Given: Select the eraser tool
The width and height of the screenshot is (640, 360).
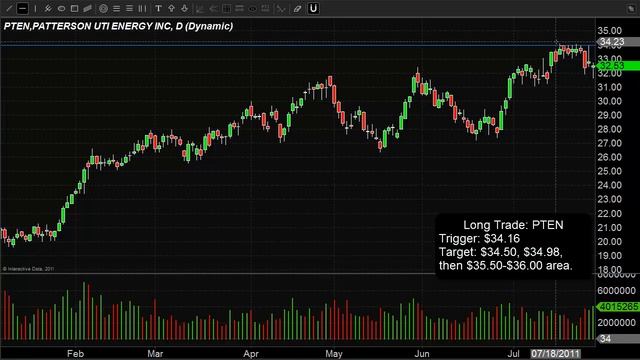Looking at the screenshot, I should point(298,8).
